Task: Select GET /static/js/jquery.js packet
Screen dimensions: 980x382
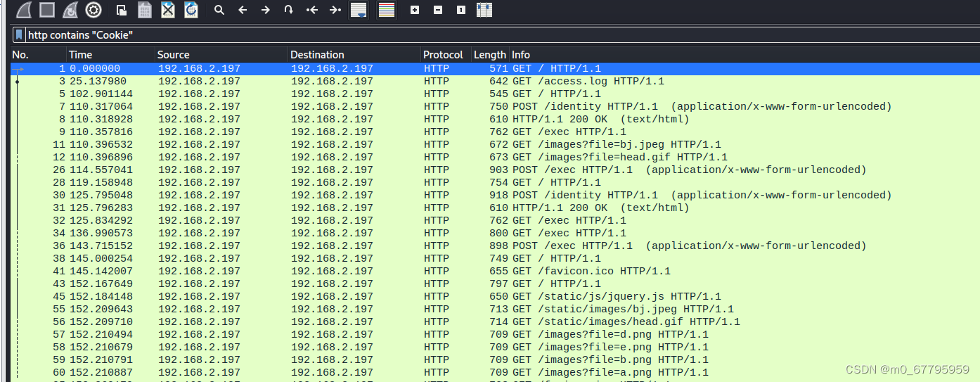Action: (495, 297)
